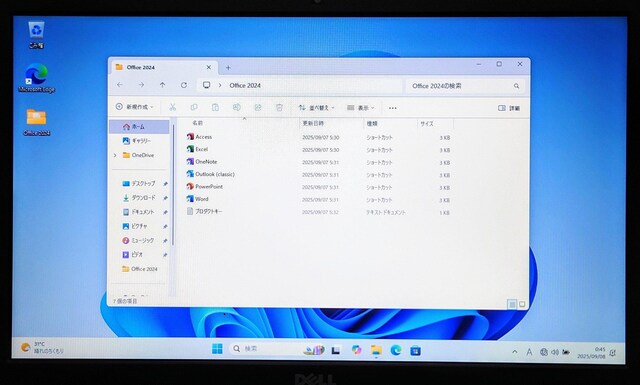Expand the OneDrive tree node
Viewport: 640px width, 385px height.
115,155
